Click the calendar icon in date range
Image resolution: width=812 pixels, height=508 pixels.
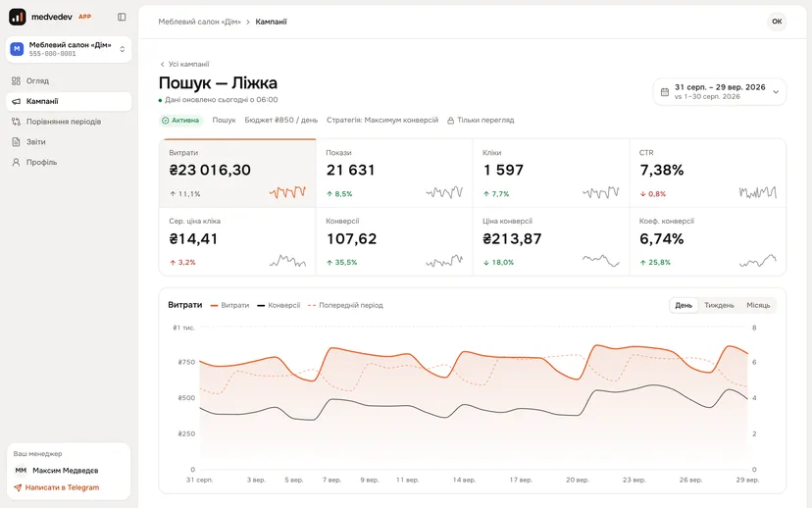665,92
